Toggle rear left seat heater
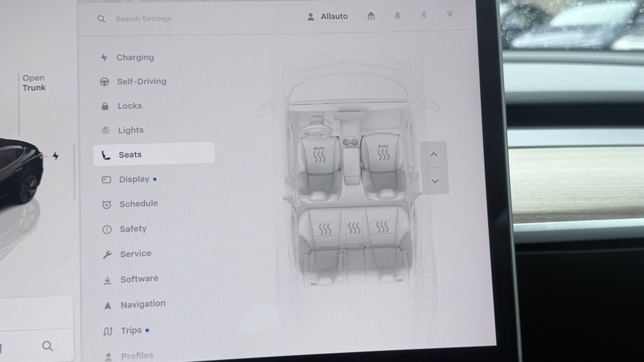644x362 pixels. point(325,229)
